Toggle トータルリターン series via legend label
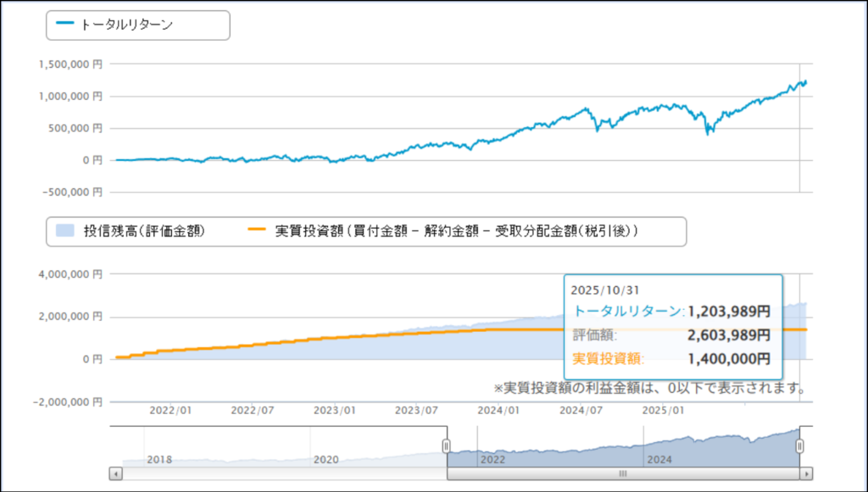868x492 pixels. click(x=126, y=25)
